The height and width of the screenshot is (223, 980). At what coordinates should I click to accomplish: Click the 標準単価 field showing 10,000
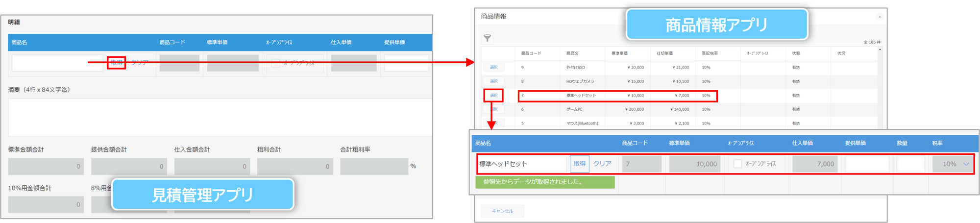click(x=695, y=164)
